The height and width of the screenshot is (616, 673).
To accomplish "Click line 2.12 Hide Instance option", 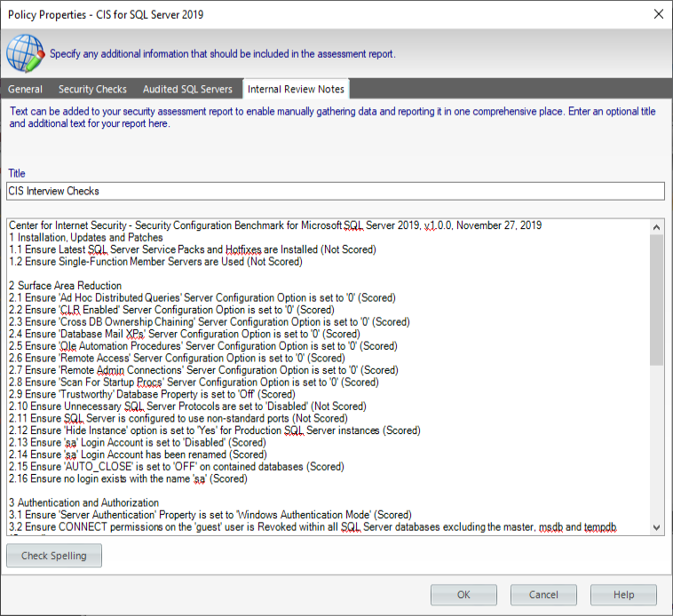I will 215,430.
